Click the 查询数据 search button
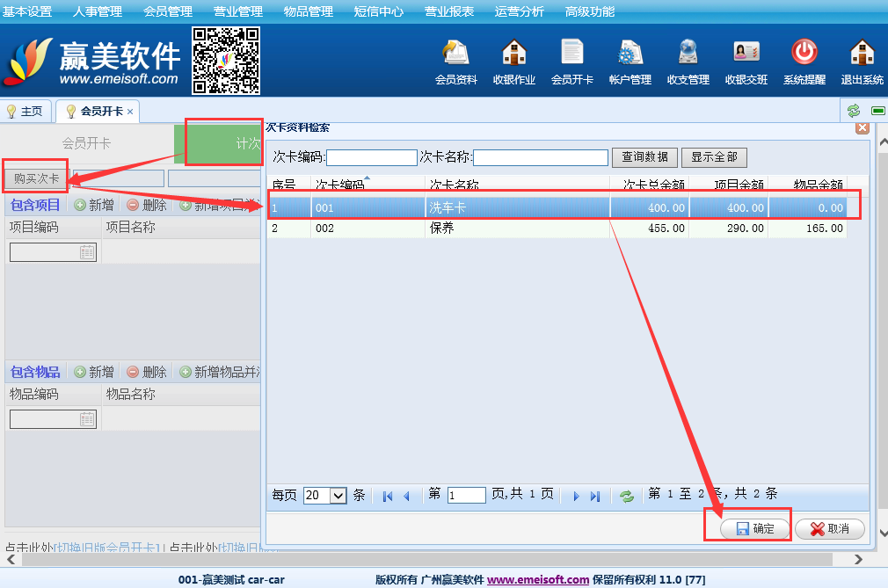Viewport: 888px width, 588px height. [644, 157]
